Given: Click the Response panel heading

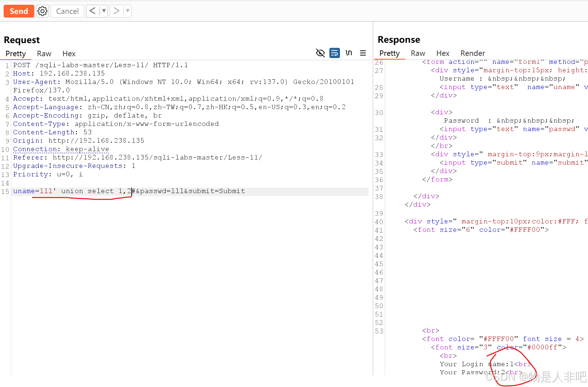Looking at the screenshot, I should pyautogui.click(x=399, y=39).
